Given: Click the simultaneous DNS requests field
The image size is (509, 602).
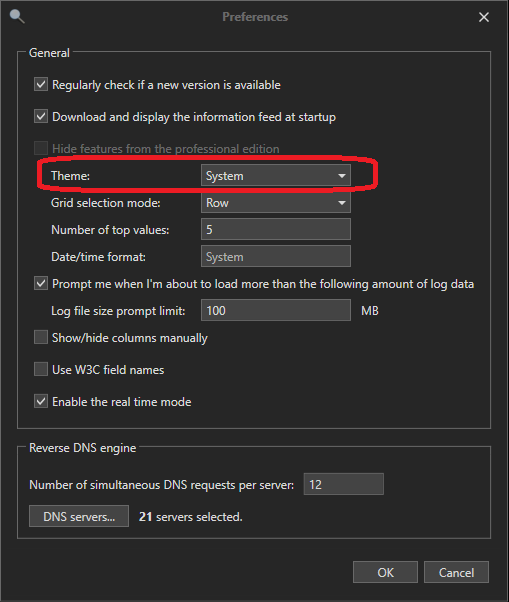Looking at the screenshot, I should click(344, 484).
